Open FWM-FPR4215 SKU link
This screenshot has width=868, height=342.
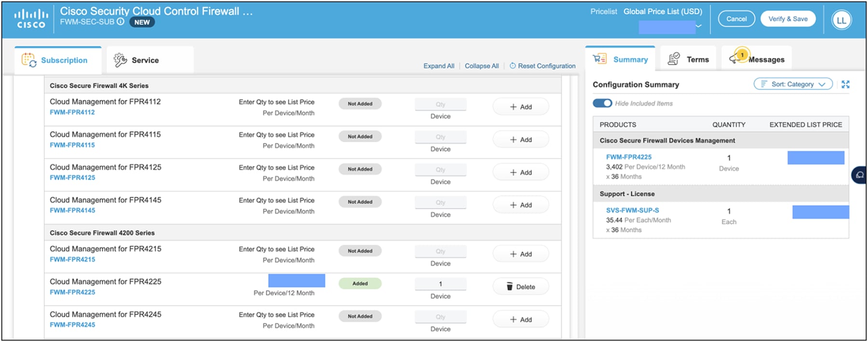coord(72,259)
